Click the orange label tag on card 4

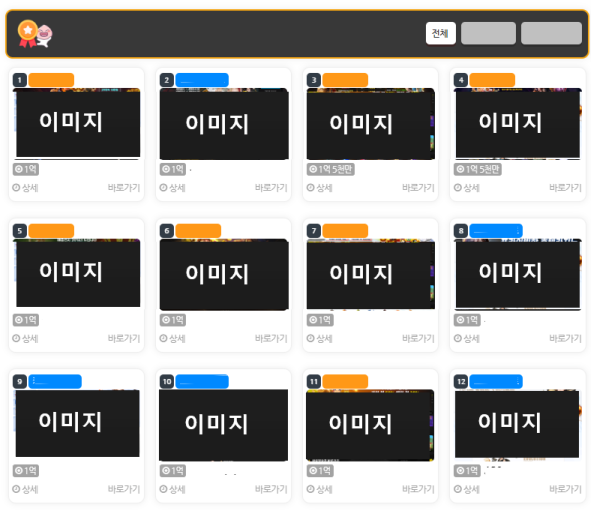pyautogui.click(x=492, y=80)
